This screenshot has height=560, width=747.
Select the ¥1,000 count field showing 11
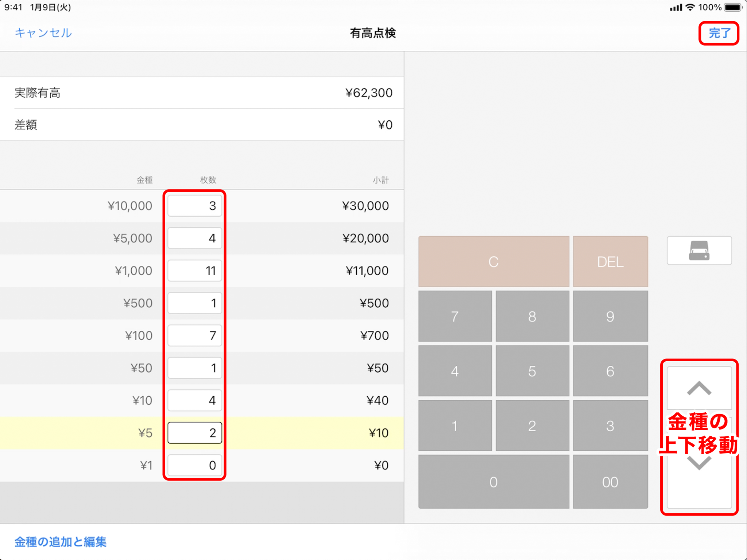click(x=195, y=271)
